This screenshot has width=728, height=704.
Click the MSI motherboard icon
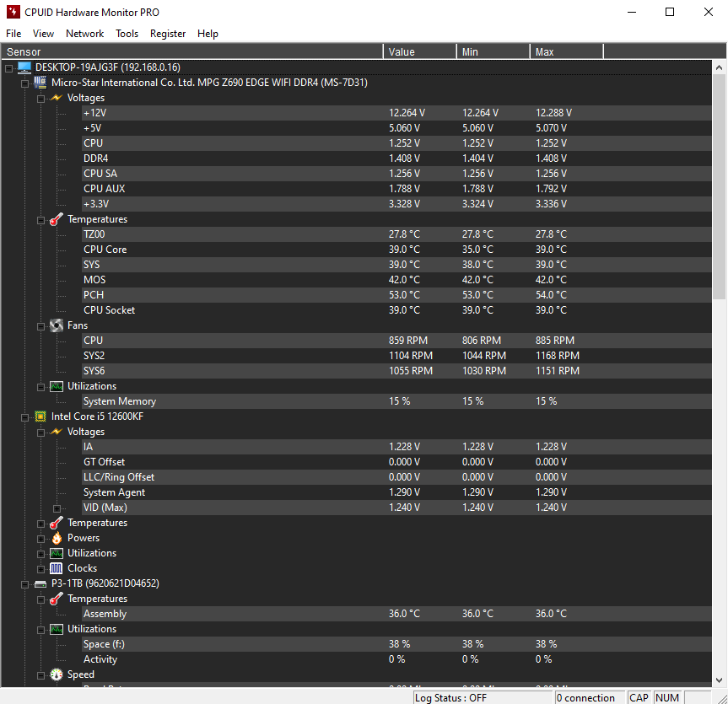click(40, 83)
